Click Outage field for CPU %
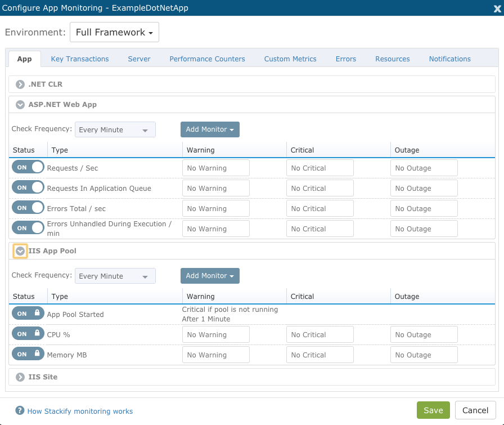Viewport: 504px width, 425px height. pos(424,334)
